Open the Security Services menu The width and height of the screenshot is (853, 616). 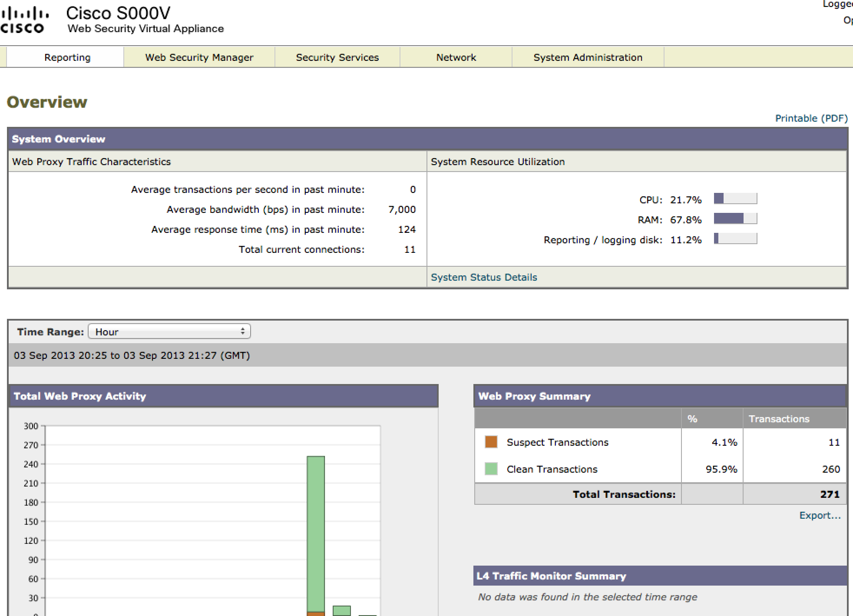[x=337, y=57]
